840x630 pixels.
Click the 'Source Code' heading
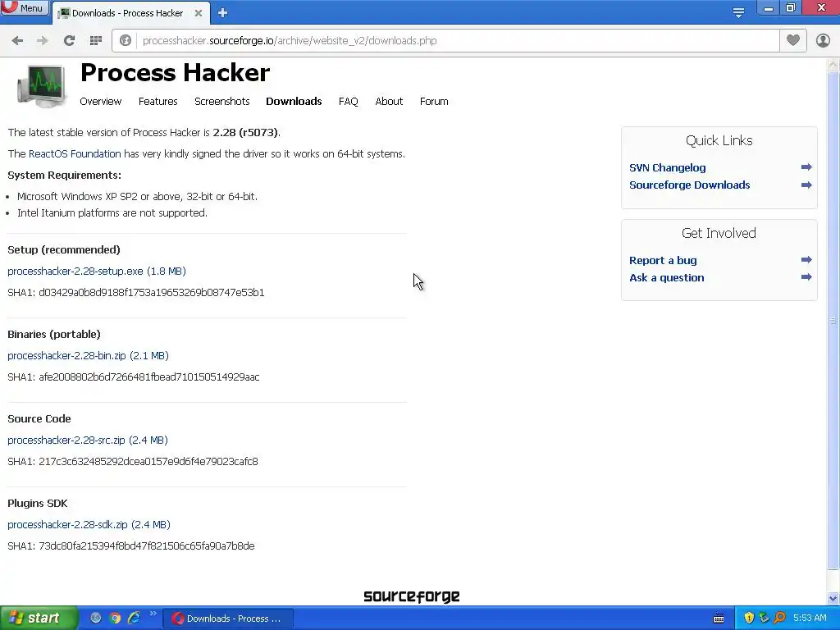click(39, 419)
